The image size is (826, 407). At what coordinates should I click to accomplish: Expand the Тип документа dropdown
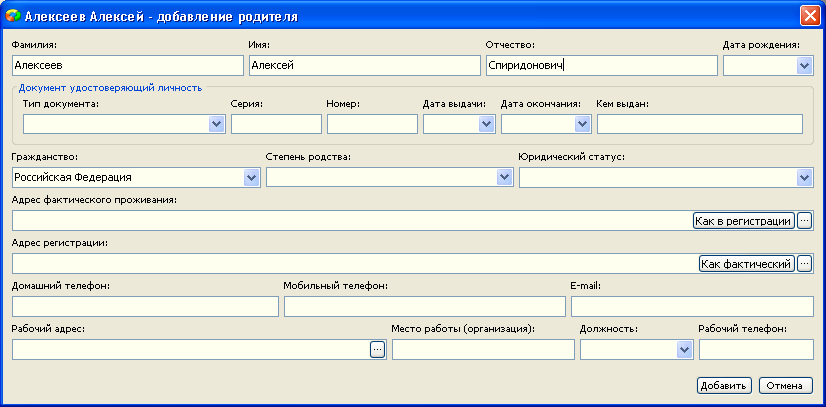coord(217,124)
